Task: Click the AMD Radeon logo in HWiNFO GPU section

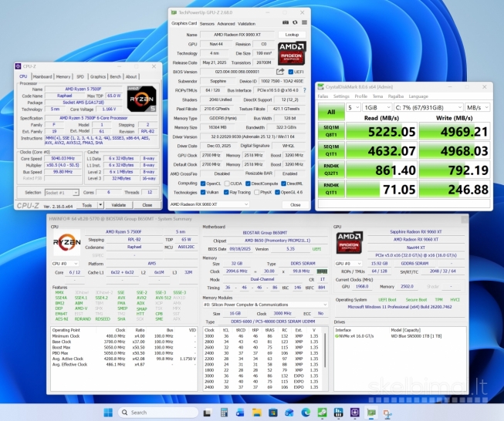Action: point(349,243)
